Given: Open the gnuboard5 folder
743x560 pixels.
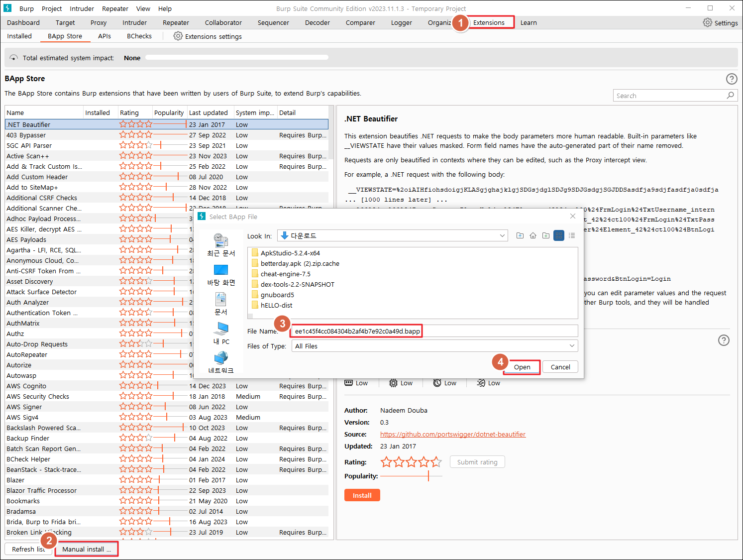Looking at the screenshot, I should [277, 295].
